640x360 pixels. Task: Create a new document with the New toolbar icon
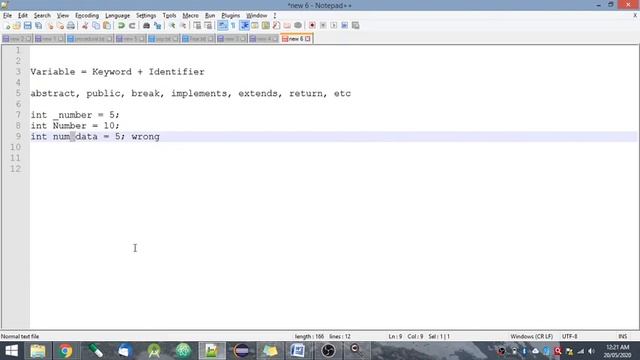coord(7,26)
